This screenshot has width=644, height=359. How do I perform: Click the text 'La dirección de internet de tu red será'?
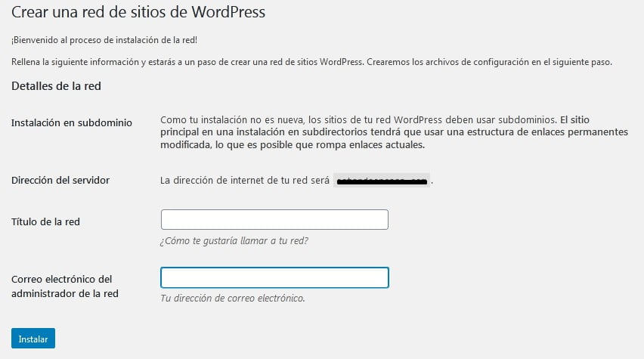pyautogui.click(x=245, y=181)
